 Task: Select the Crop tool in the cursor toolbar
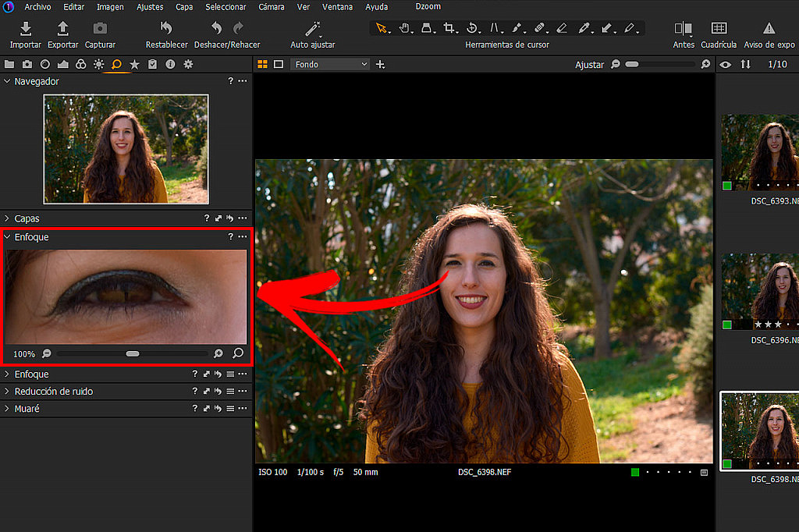(449, 28)
